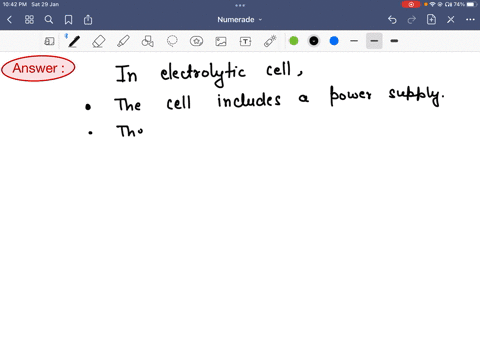
Task: Open the share and export menu
Action: (88, 20)
